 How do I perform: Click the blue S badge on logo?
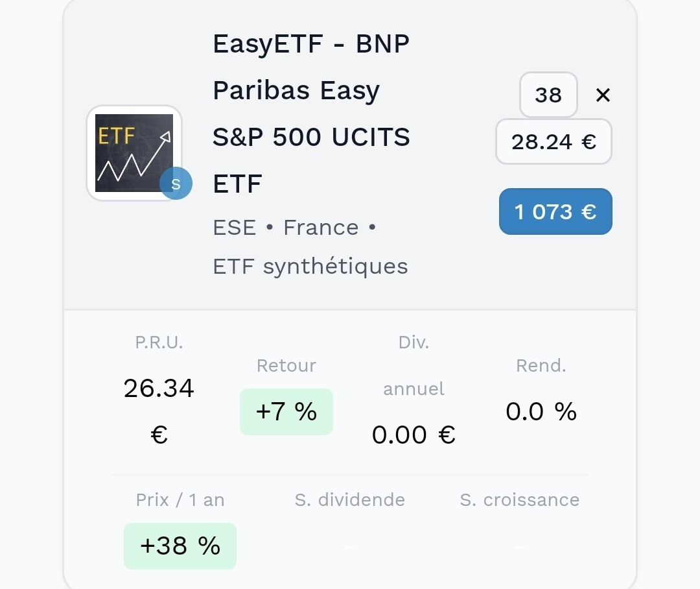(x=176, y=183)
